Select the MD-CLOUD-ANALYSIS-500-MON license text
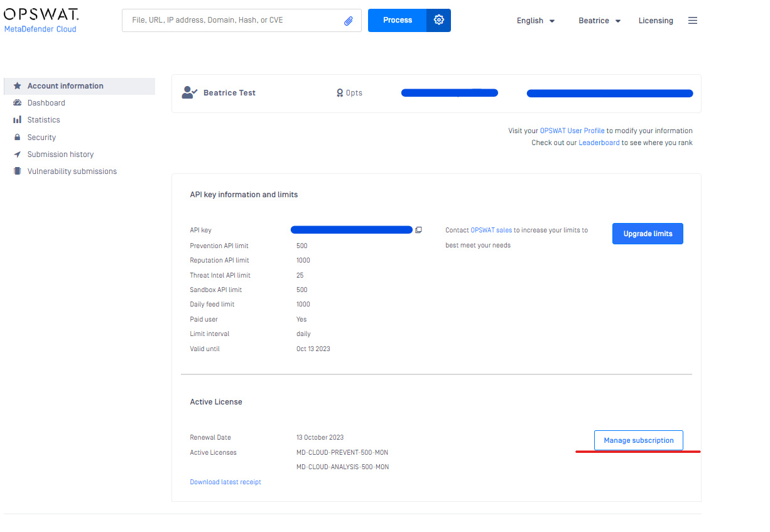The width and height of the screenshot is (770, 532). pos(343,467)
